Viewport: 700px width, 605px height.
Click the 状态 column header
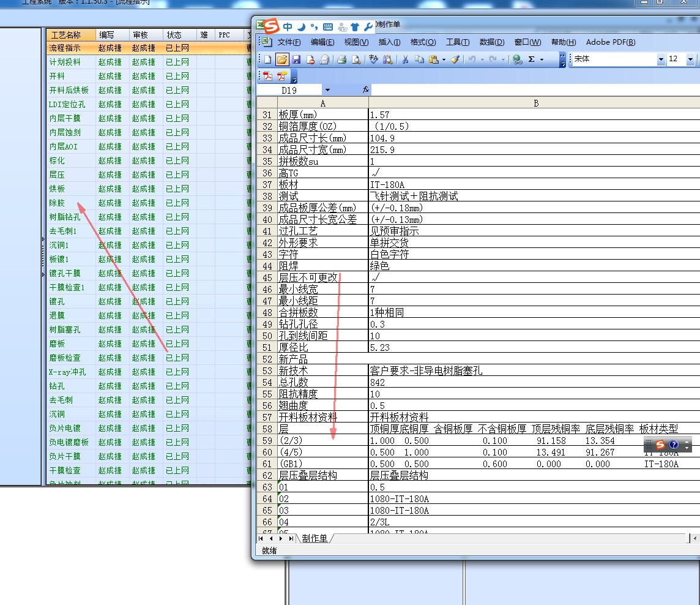point(179,35)
